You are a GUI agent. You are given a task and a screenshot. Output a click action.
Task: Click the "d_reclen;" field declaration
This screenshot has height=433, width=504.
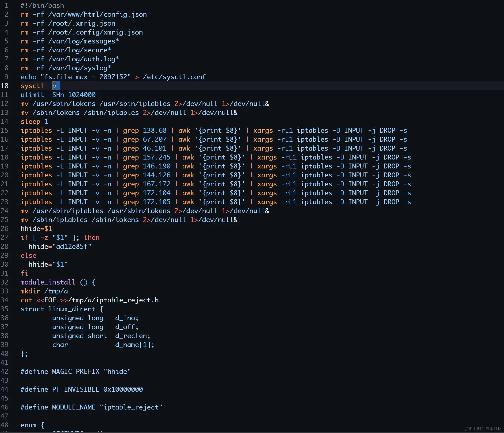[133, 336]
